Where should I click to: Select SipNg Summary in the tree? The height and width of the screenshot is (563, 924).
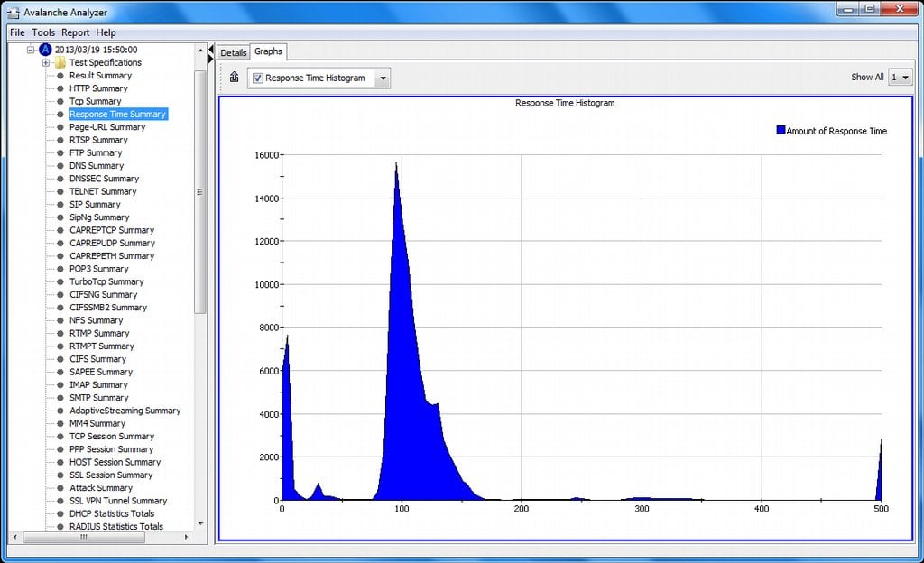click(99, 217)
